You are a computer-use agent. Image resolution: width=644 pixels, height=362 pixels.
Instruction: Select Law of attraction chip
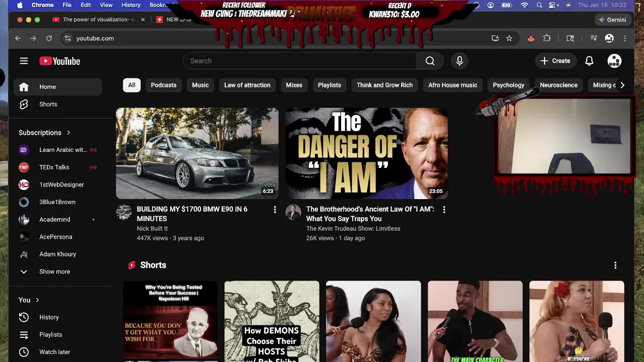coord(247,85)
